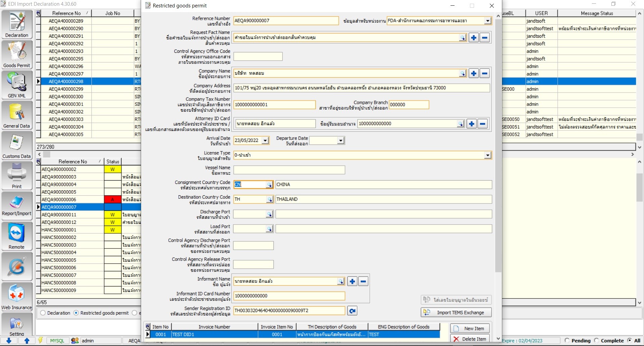The height and width of the screenshot is (346, 644).
Task: Add an Informant Name with the plus button
Action: (352, 281)
